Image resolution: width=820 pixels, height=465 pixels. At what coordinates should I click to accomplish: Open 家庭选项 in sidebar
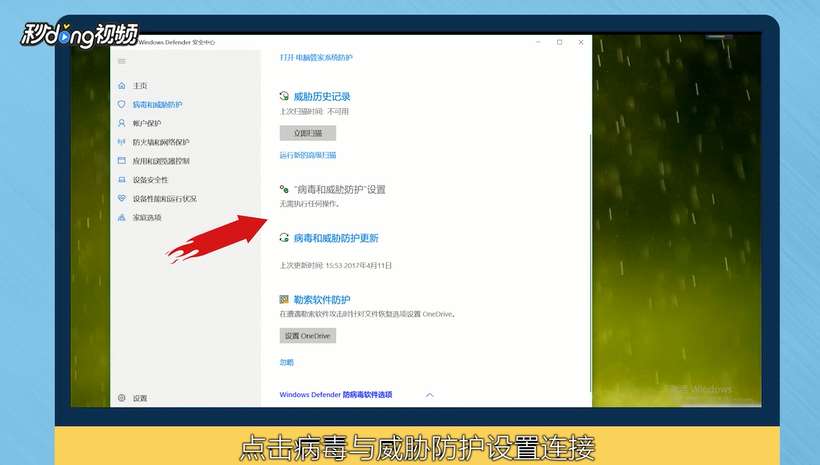[146, 218]
